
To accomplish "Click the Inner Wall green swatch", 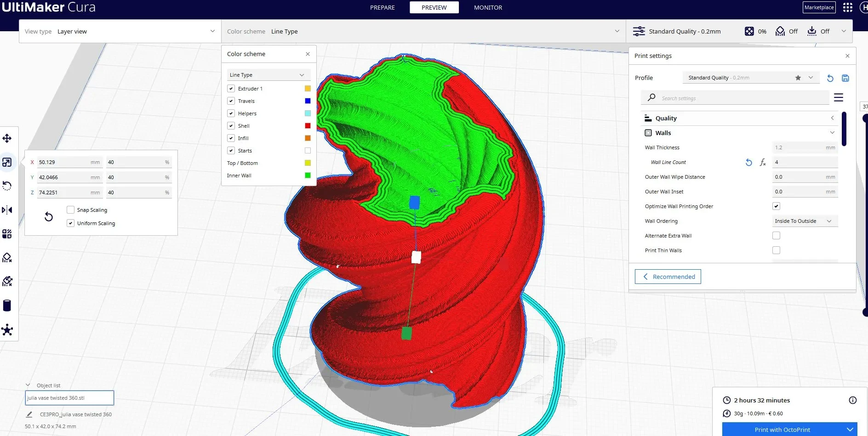I will [x=308, y=176].
